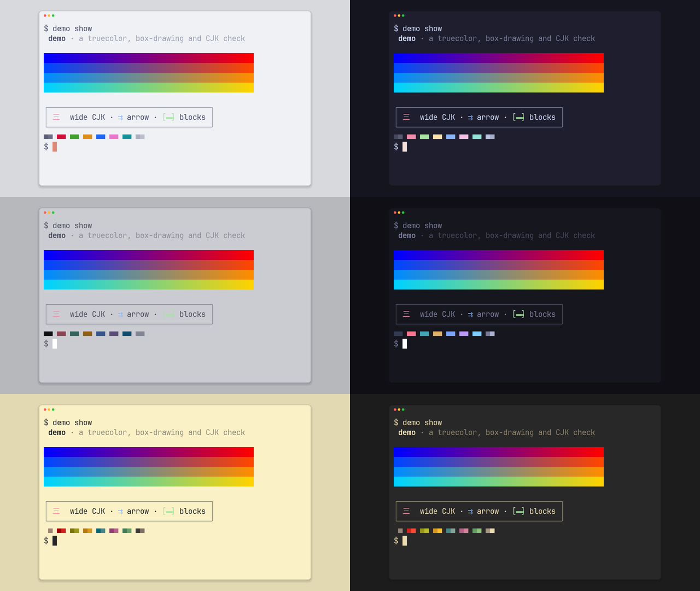The height and width of the screenshot is (591, 700).
Task: Select the truecolor gradient in bottom-right charcoal terminal
Action: (x=499, y=467)
